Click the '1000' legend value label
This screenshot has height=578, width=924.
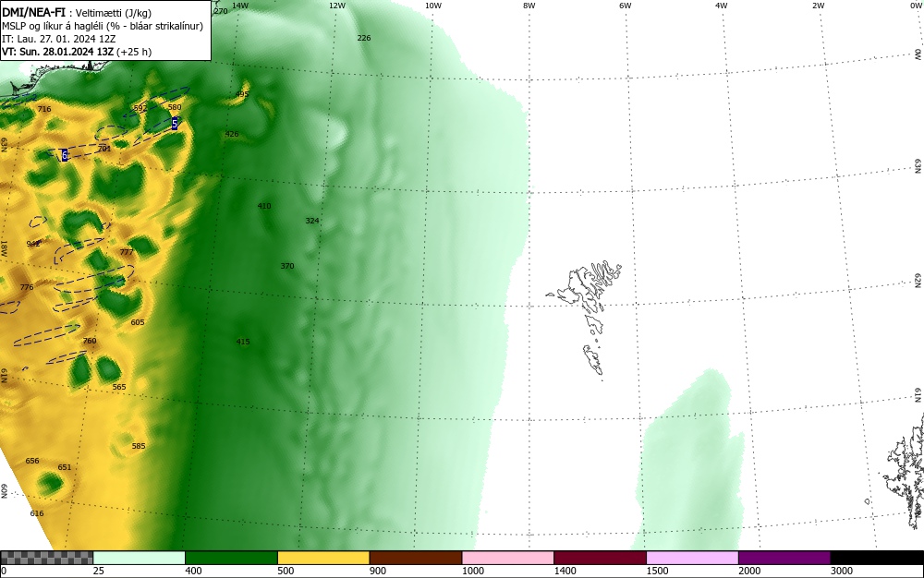pos(472,571)
